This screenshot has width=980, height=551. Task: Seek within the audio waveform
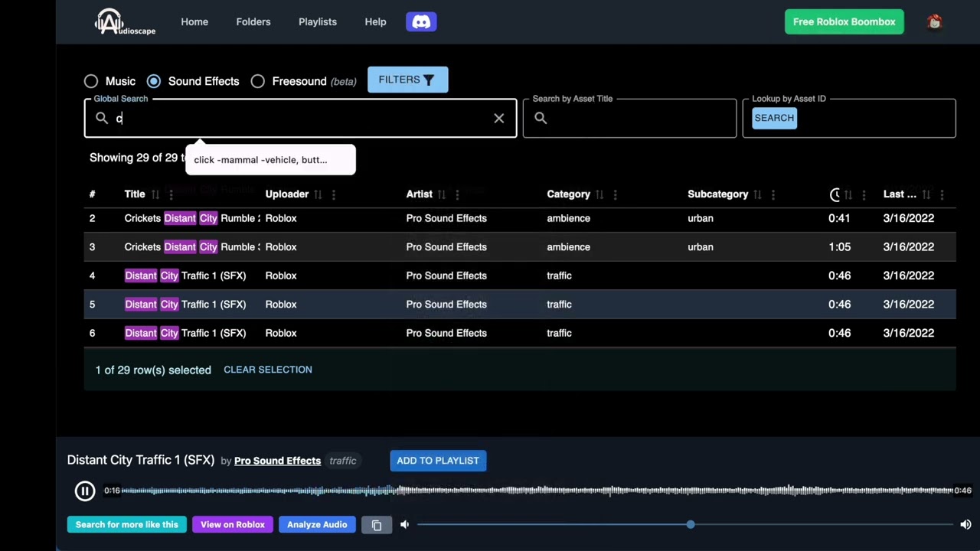coord(538,491)
